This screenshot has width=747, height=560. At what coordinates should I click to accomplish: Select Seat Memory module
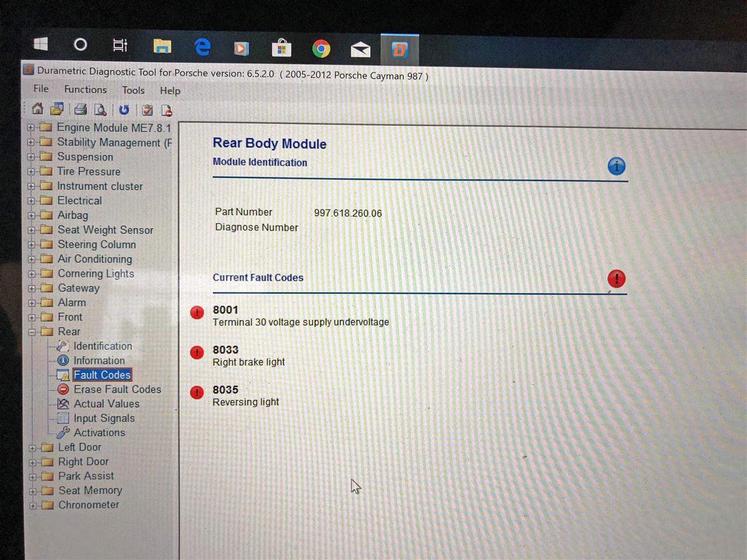[90, 491]
